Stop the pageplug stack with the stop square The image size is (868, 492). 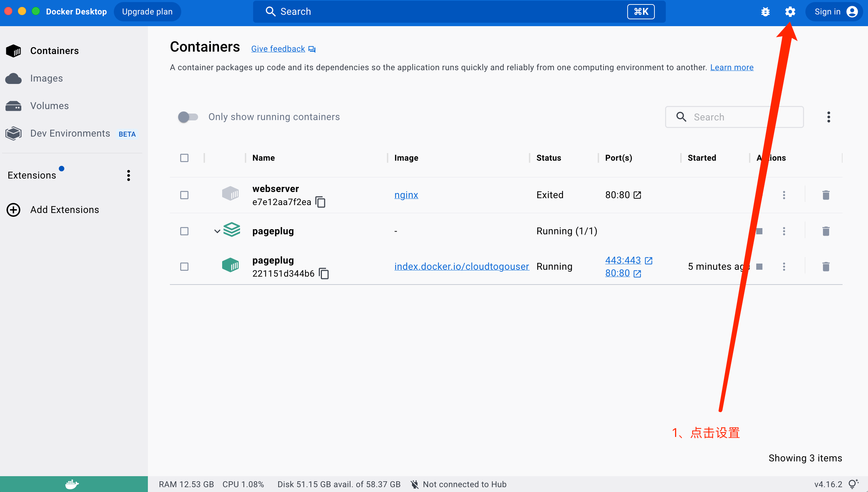click(759, 231)
